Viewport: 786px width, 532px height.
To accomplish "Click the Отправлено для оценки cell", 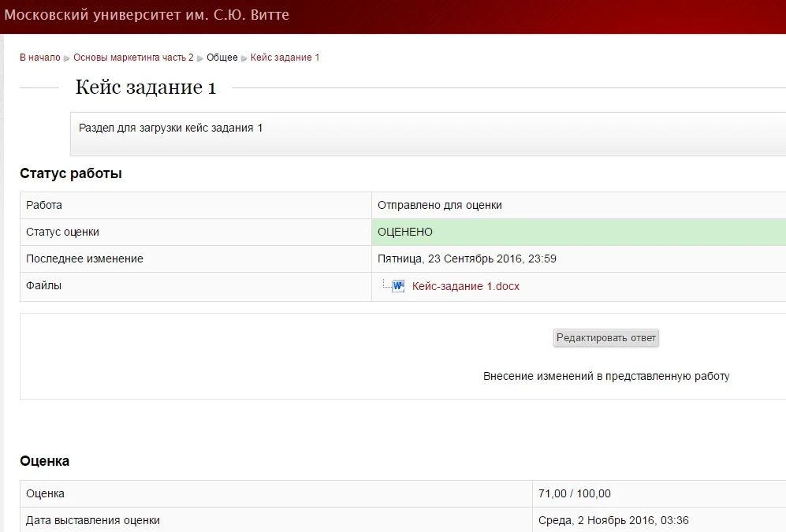I will (579, 206).
